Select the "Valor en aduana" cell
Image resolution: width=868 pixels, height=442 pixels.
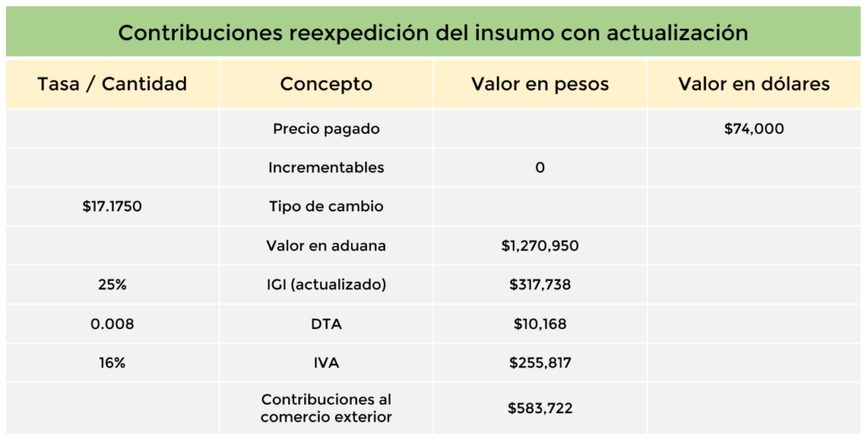326,245
